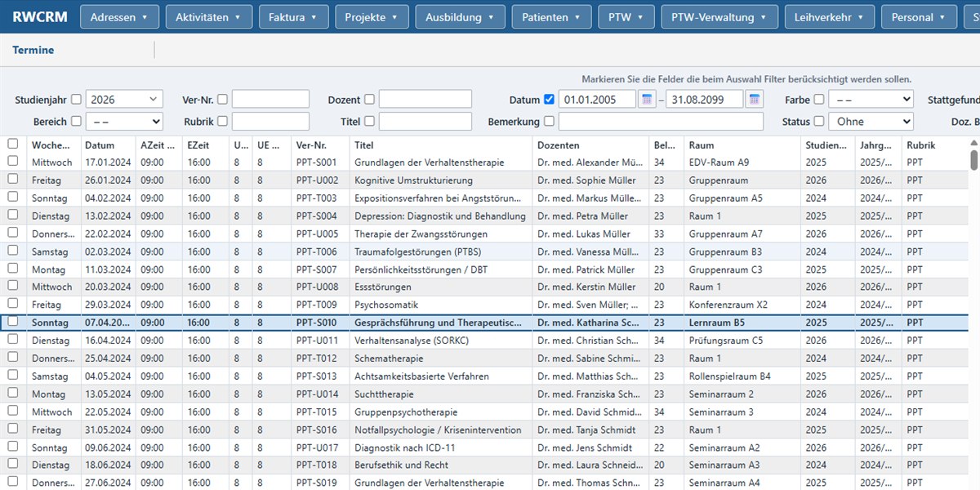Click into the Titel filter input

pyautogui.click(x=425, y=121)
